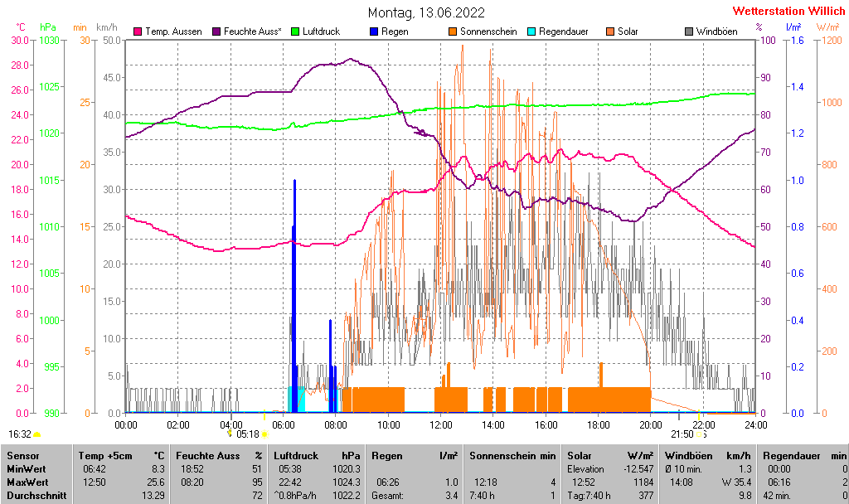
Task: Click the date heading Montag, 13.06.2022
Action: 426,12
